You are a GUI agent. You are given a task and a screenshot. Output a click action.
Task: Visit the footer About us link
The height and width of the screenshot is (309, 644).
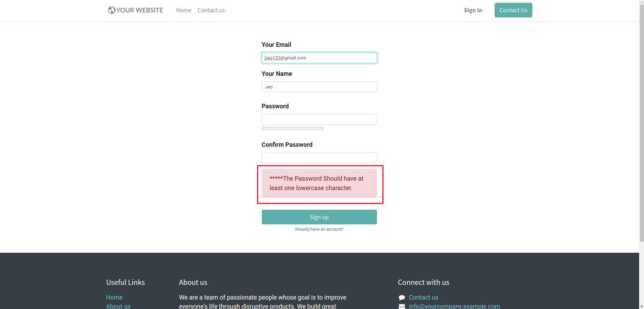(118, 306)
